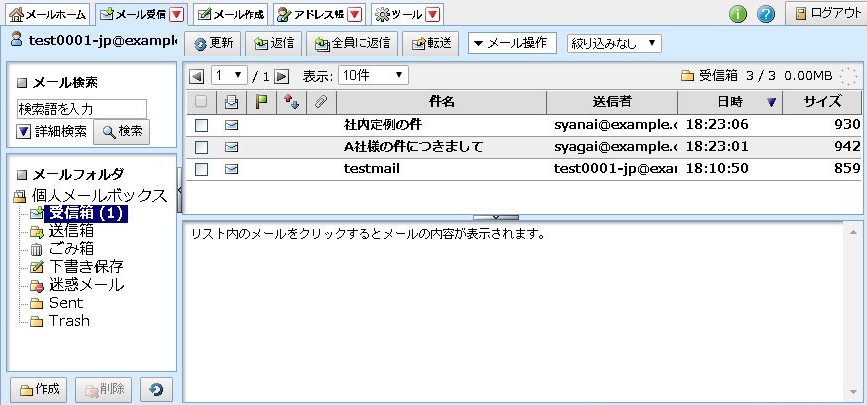
Task: Click the envelope icon of testmail row
Action: point(231,169)
